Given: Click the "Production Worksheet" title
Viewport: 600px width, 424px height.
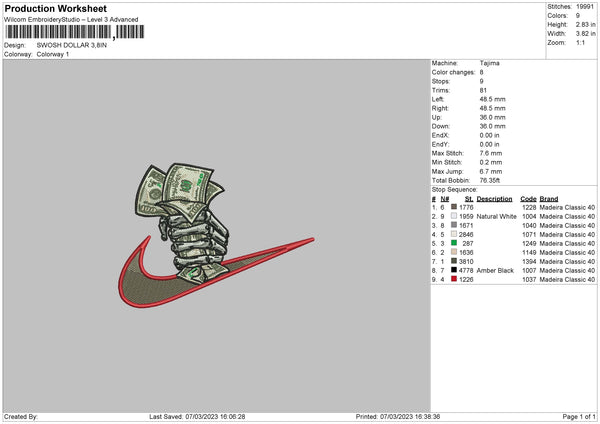Looking at the screenshot, I should pyautogui.click(x=55, y=8).
